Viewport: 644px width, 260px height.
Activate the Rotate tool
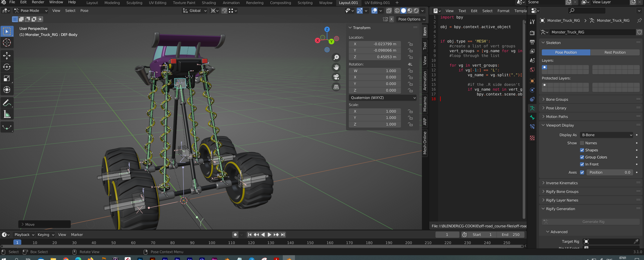tap(7, 67)
